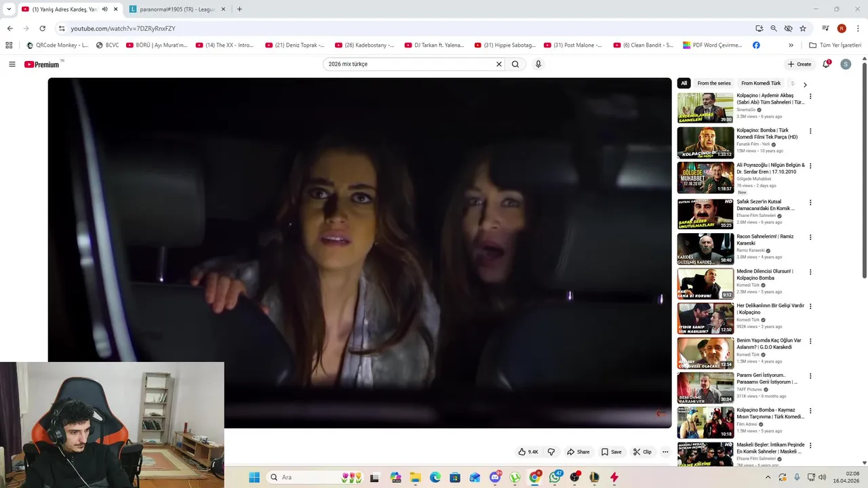Save the video to a playlist
Viewport: 868px width, 488px height.
(611, 452)
